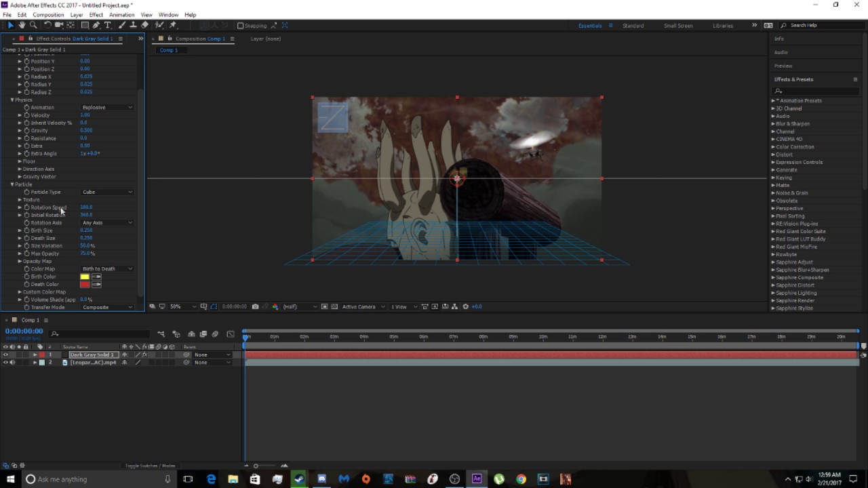Select the Puppet Pin tool
The image size is (868, 488).
(174, 25)
